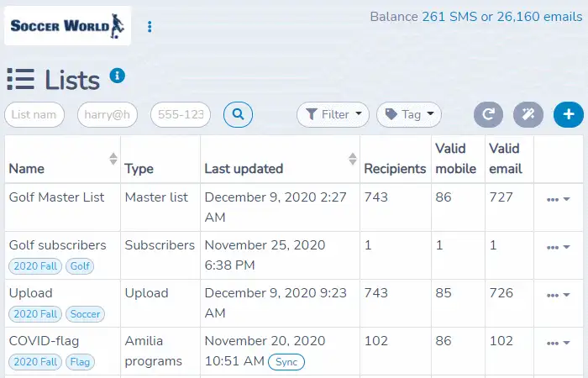
Task: Click the refresh lists button
Action: point(488,114)
